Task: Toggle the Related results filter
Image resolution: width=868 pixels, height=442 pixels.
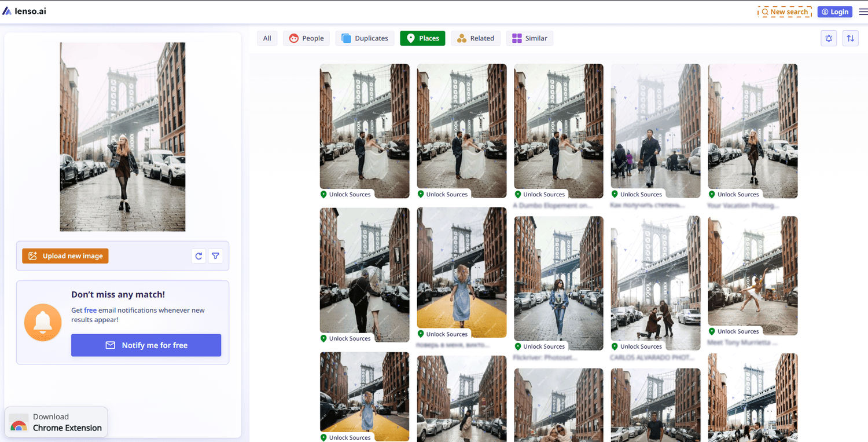Action: point(476,38)
